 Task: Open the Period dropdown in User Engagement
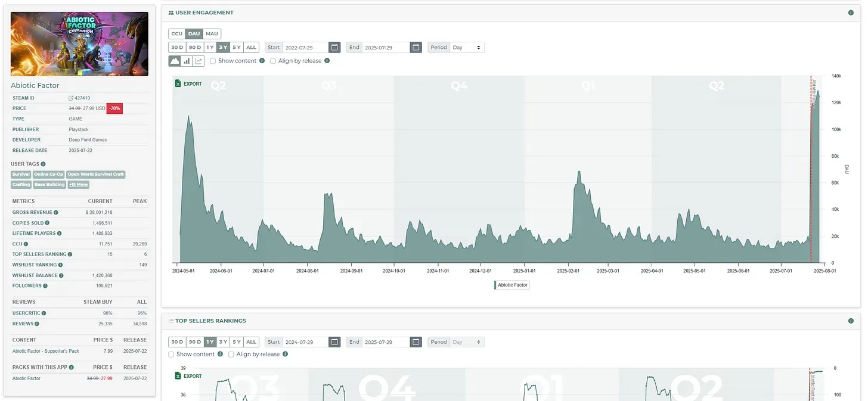click(467, 47)
